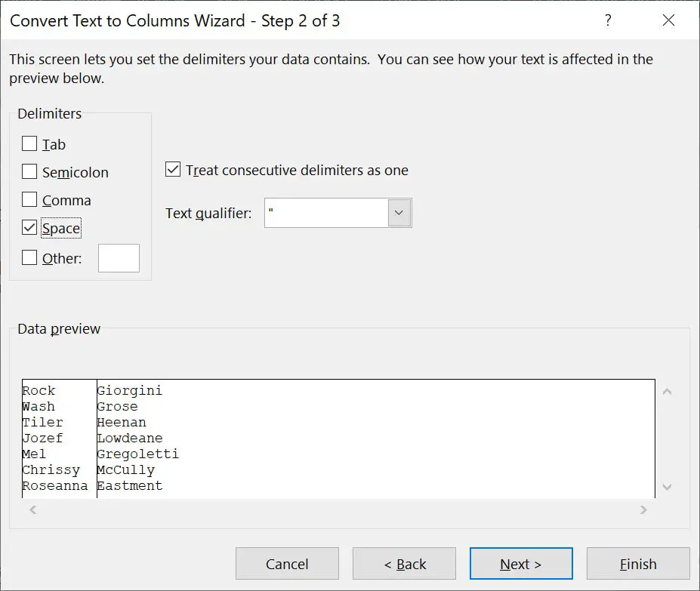Select the name Giorgini in the preview

[x=130, y=390]
